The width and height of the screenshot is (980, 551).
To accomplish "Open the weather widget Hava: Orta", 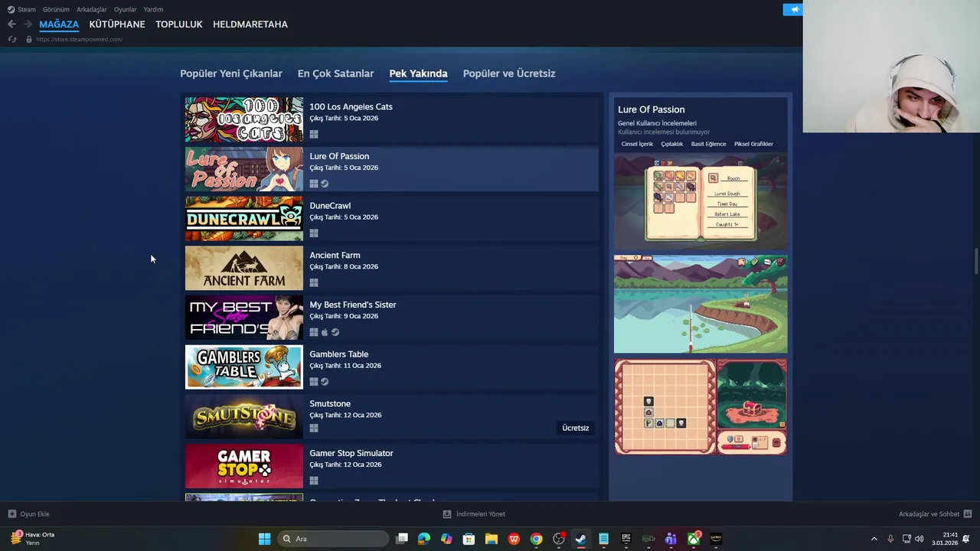I will [32, 539].
